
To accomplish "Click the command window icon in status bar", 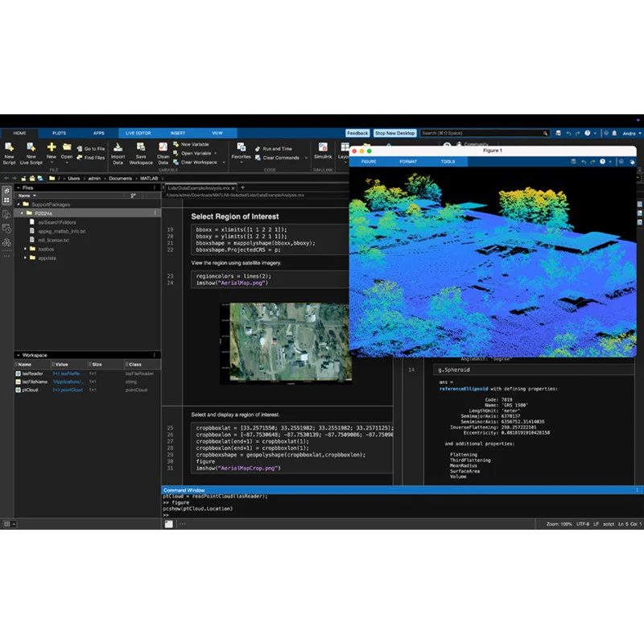I will click(x=169, y=524).
